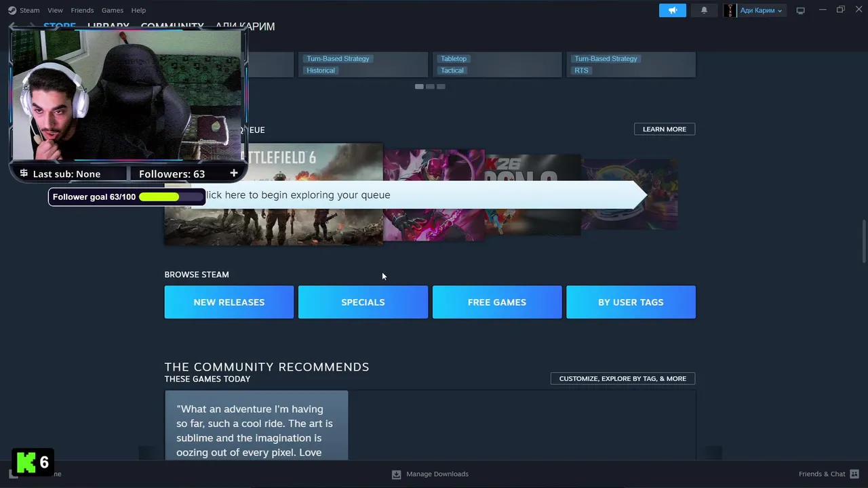Click the store page vertical scrollbar

click(863, 241)
